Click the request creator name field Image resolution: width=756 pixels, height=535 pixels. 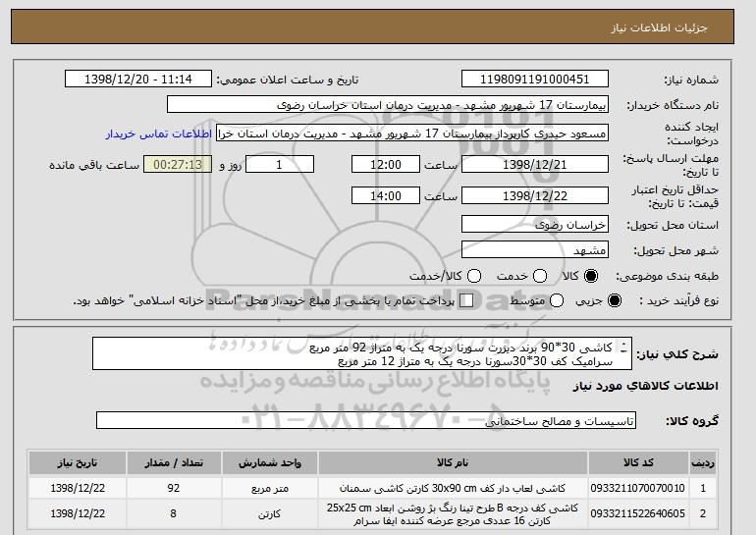point(412,134)
